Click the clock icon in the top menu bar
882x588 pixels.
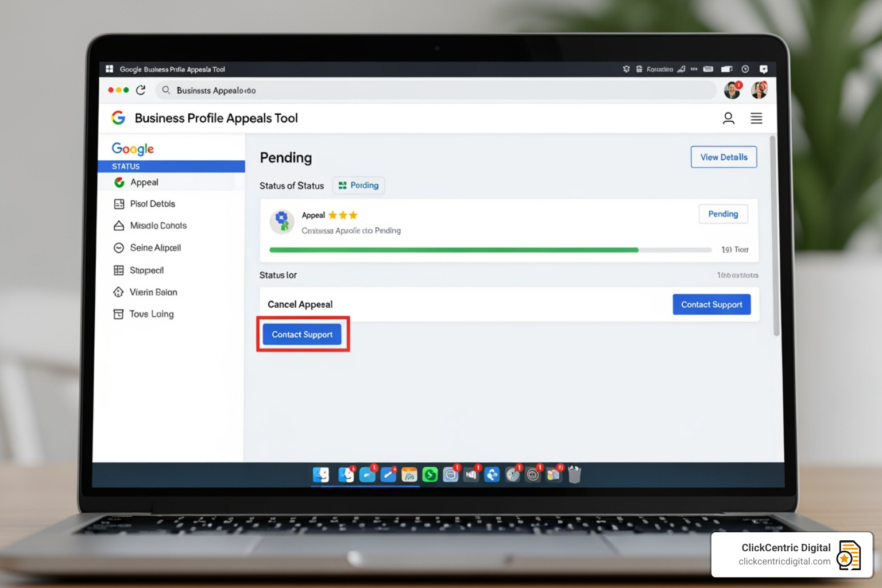(x=745, y=69)
